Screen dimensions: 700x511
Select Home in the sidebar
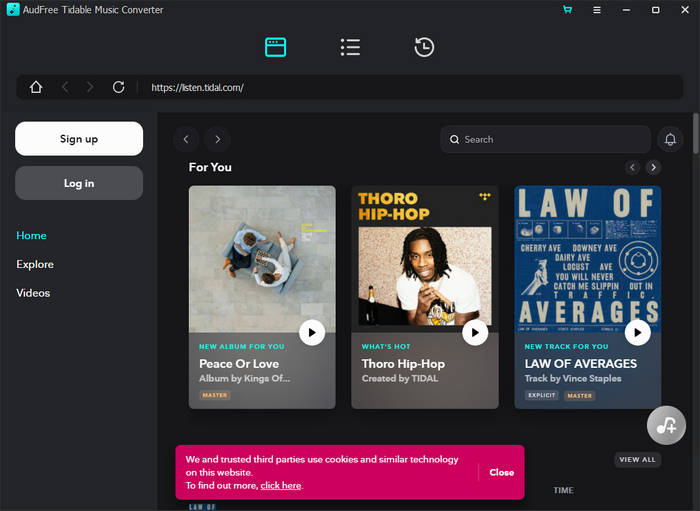[31, 235]
